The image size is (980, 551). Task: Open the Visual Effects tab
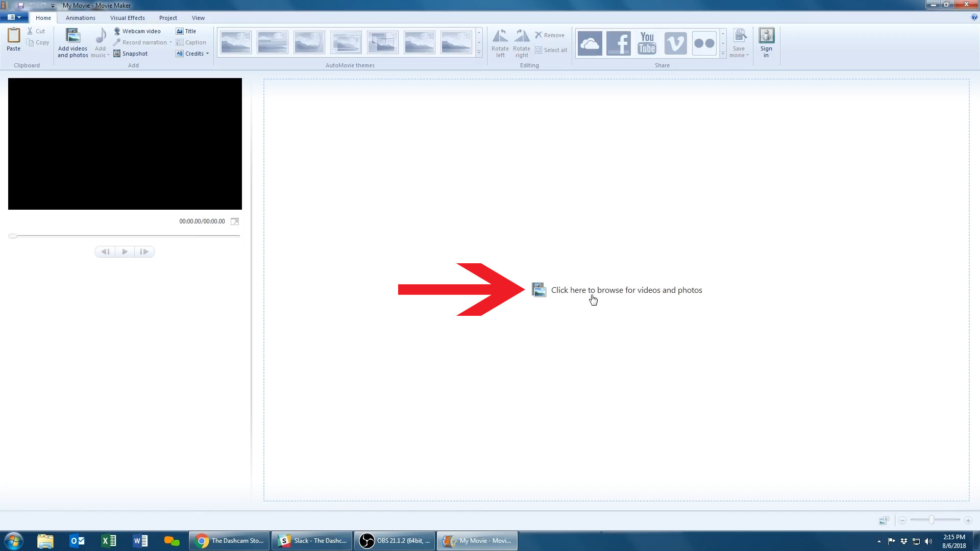pos(127,18)
